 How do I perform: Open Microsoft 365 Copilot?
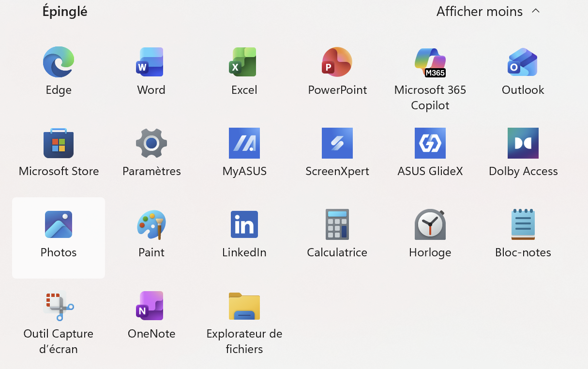(x=430, y=62)
